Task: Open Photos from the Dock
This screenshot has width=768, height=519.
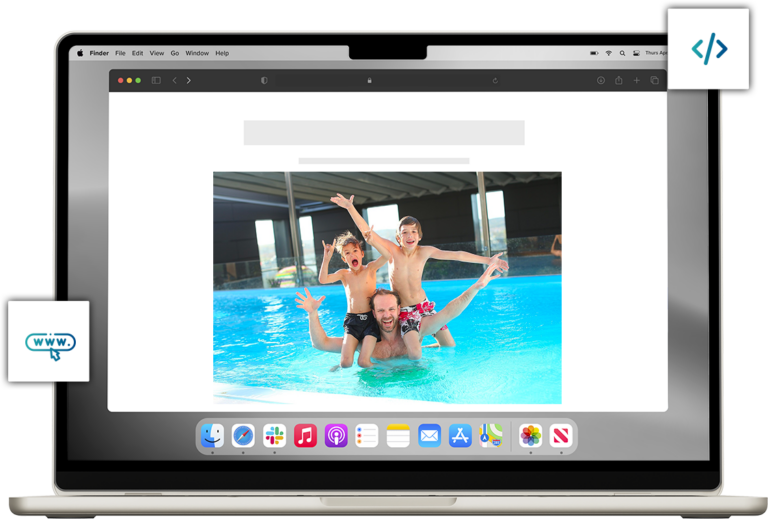Action: (x=530, y=435)
